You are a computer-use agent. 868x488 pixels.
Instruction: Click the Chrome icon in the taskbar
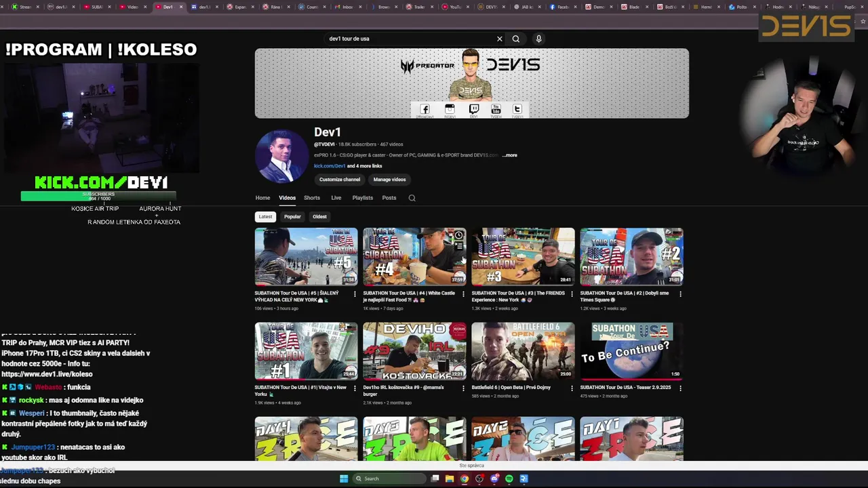(x=464, y=479)
